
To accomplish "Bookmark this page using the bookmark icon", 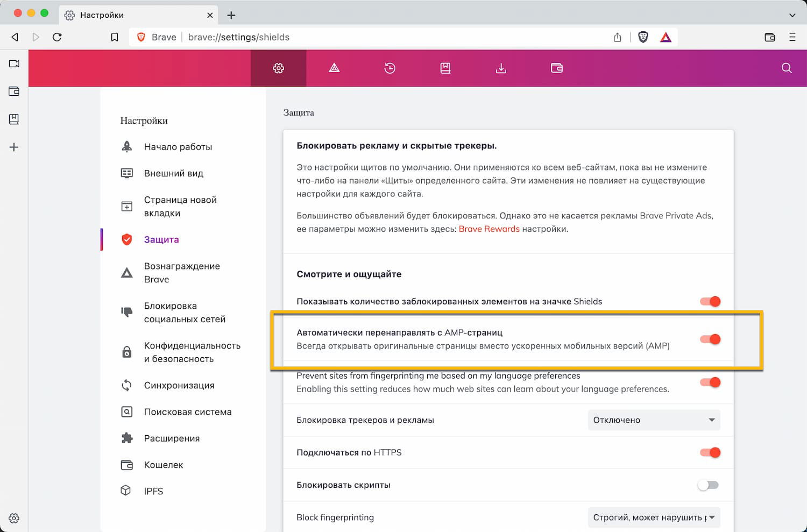I will (x=115, y=37).
